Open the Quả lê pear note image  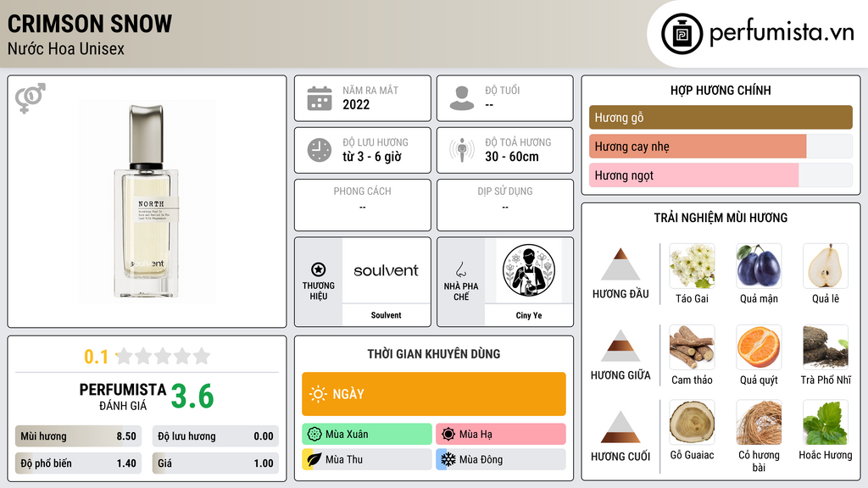[x=826, y=266]
